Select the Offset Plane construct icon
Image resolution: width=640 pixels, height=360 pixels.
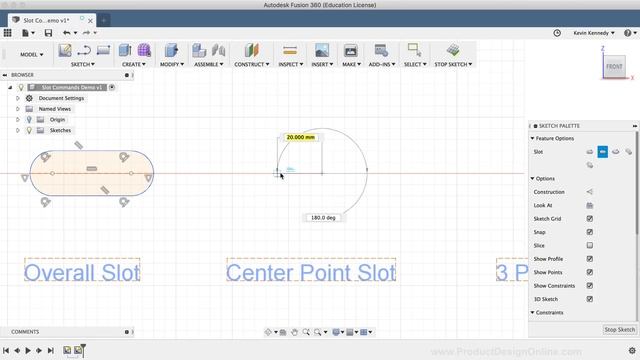pyautogui.click(x=251, y=50)
